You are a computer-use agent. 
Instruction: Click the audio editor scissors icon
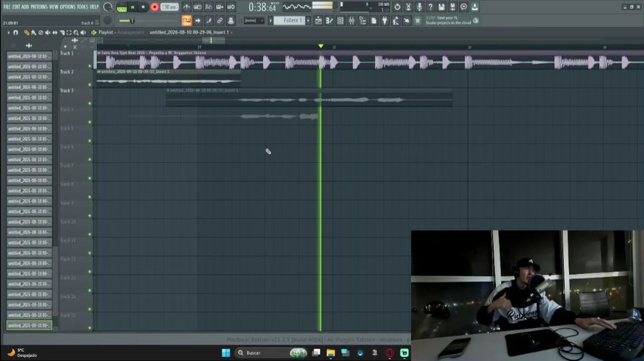point(408,7)
